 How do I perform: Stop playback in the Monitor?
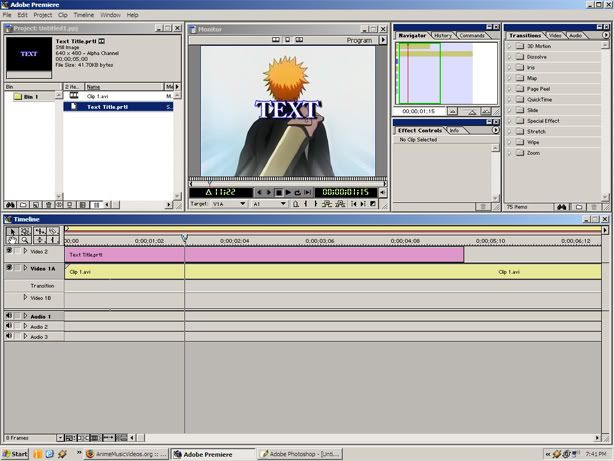pyautogui.click(x=278, y=192)
